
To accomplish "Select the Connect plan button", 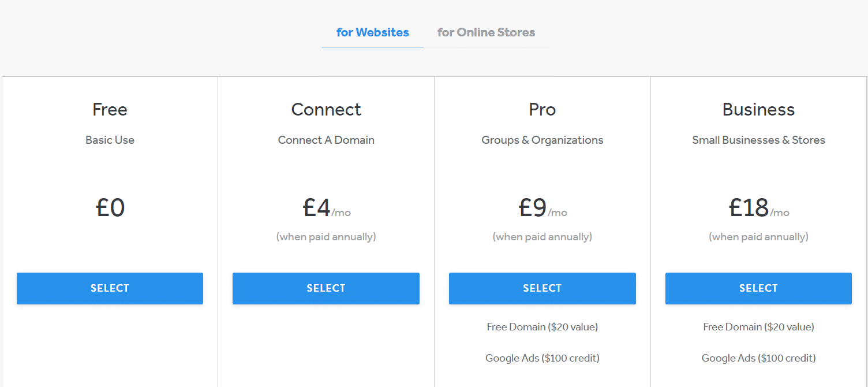I will point(326,288).
